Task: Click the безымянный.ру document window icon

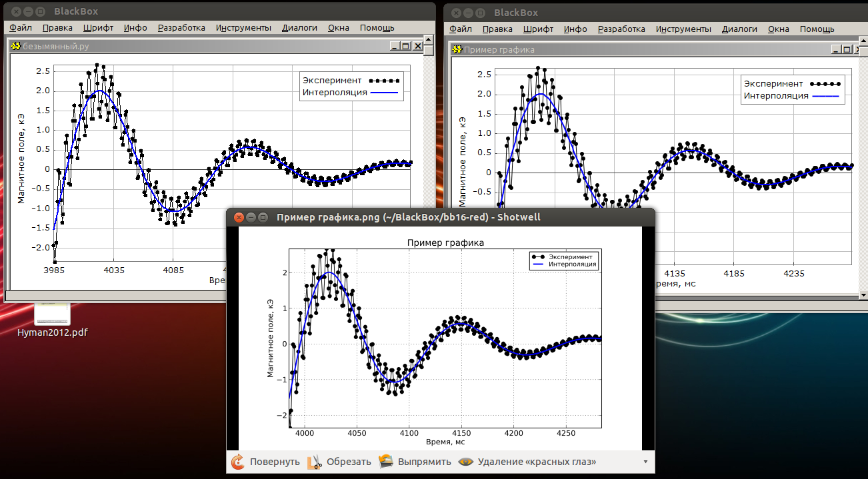Action: tap(16, 46)
